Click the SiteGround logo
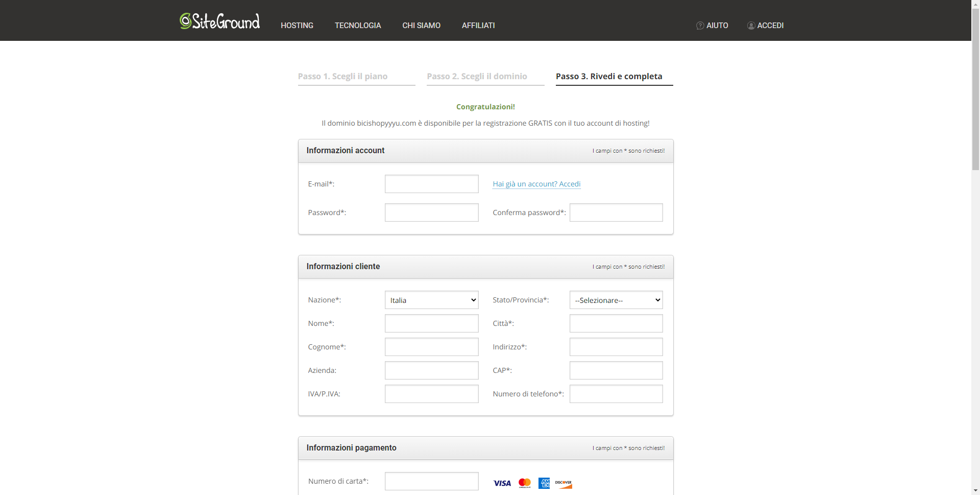 (x=219, y=21)
